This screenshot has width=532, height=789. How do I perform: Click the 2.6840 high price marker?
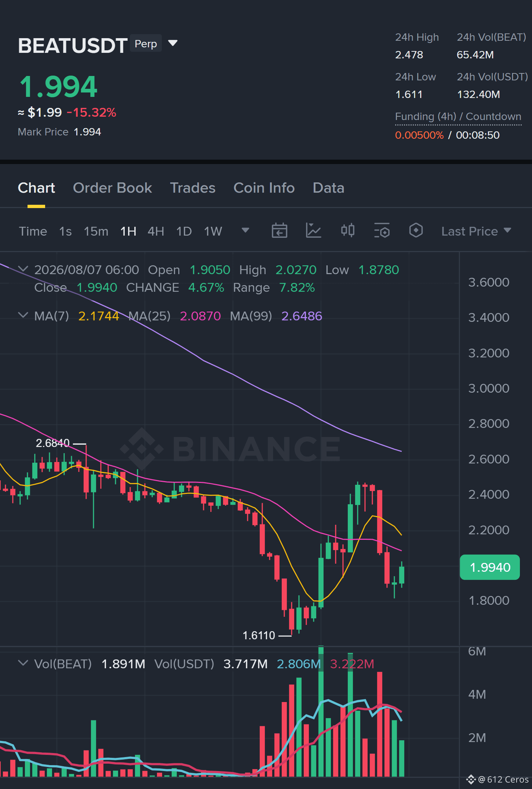coord(53,443)
